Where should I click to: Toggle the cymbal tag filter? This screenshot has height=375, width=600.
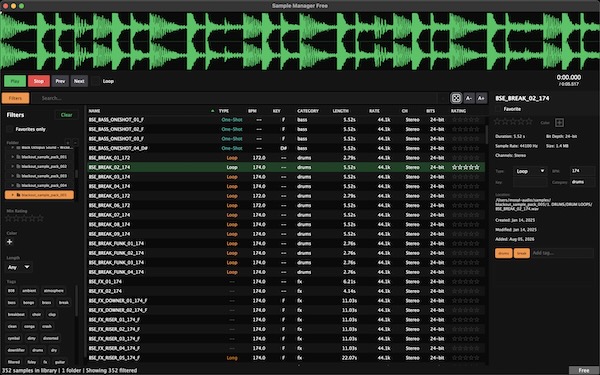pos(14,338)
